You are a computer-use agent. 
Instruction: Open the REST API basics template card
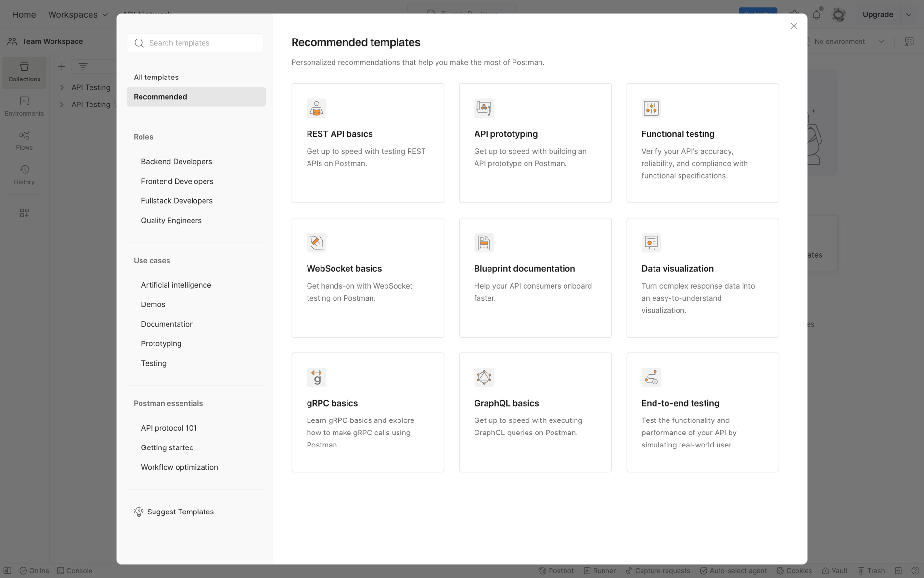pyautogui.click(x=368, y=143)
